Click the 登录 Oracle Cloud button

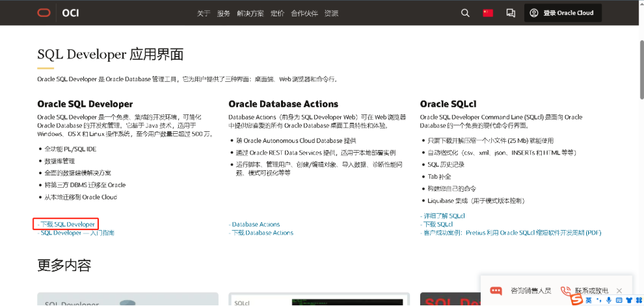coord(563,13)
